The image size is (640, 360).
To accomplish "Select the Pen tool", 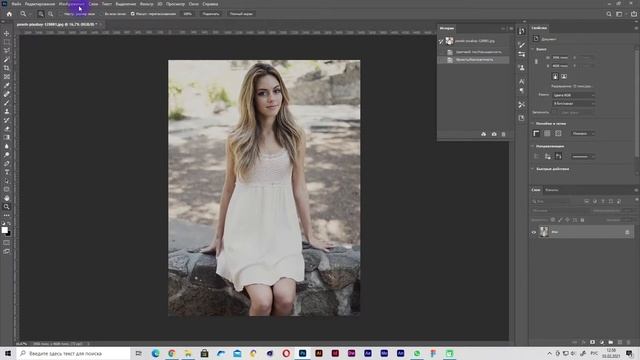I will (7, 163).
